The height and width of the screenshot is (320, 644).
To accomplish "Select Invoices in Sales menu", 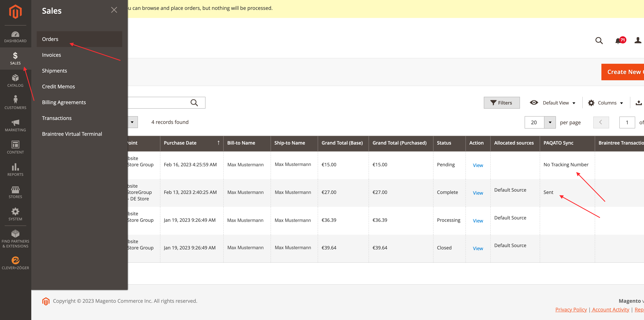I will pos(79,55).
